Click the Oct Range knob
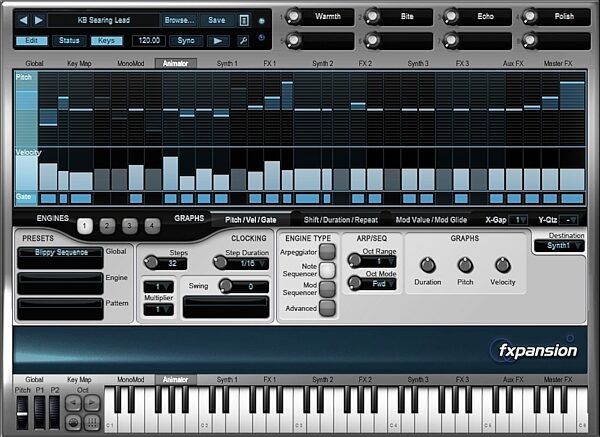This screenshot has width=600, height=437. pos(355,260)
